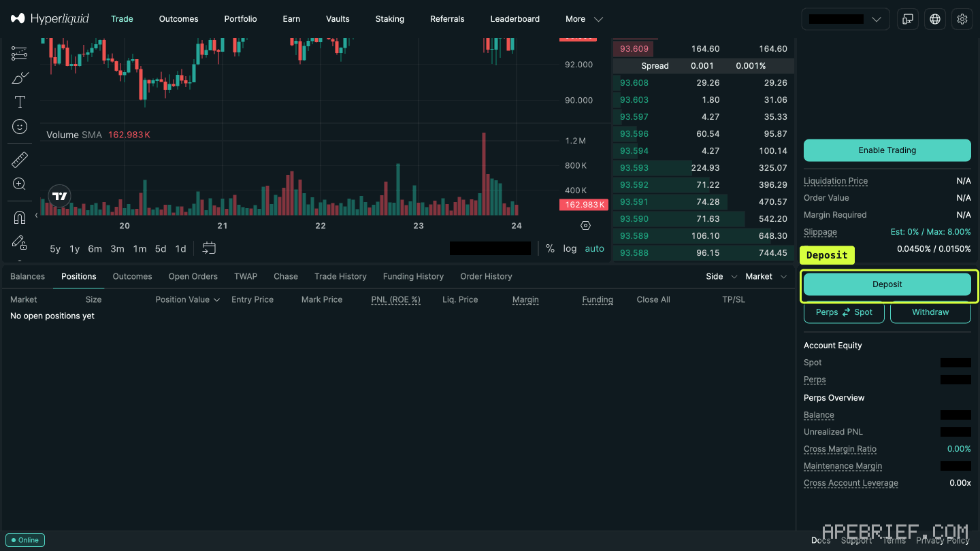Click the layout windows icon in header
980x551 pixels.
point(908,19)
